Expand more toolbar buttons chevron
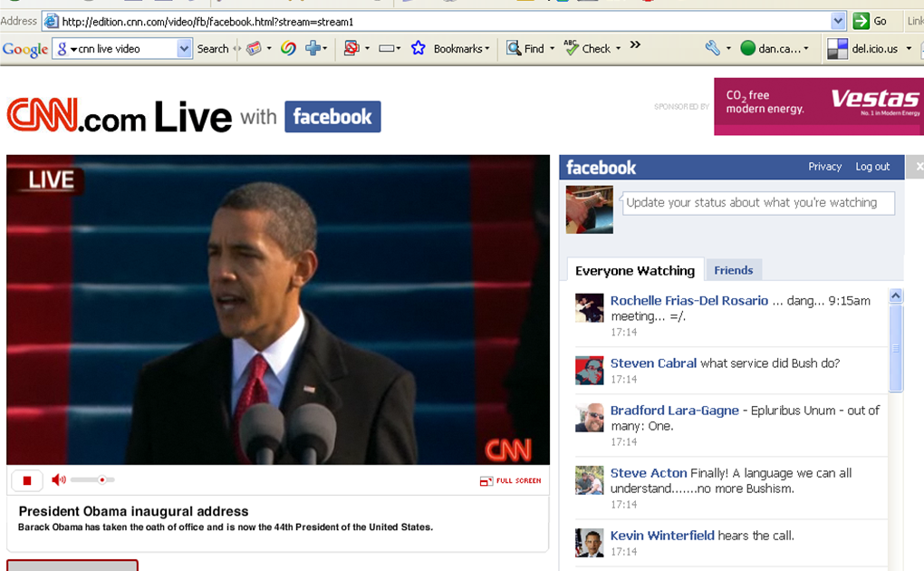 tap(635, 44)
